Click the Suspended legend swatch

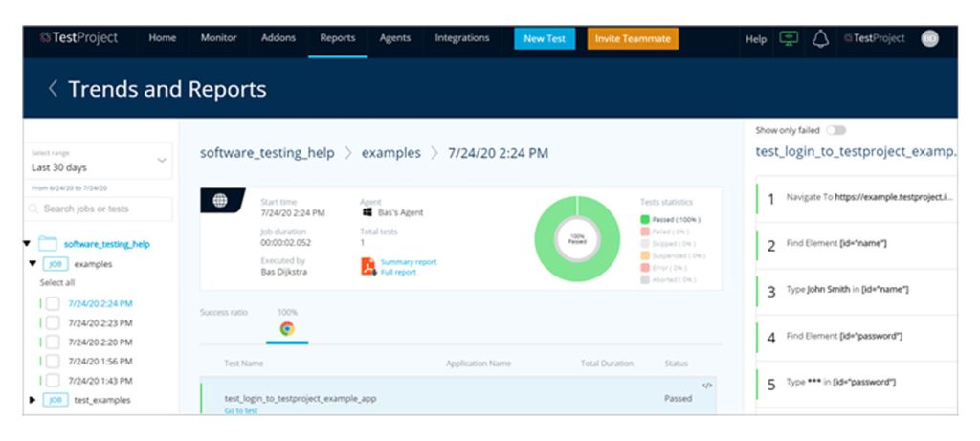[645, 255]
